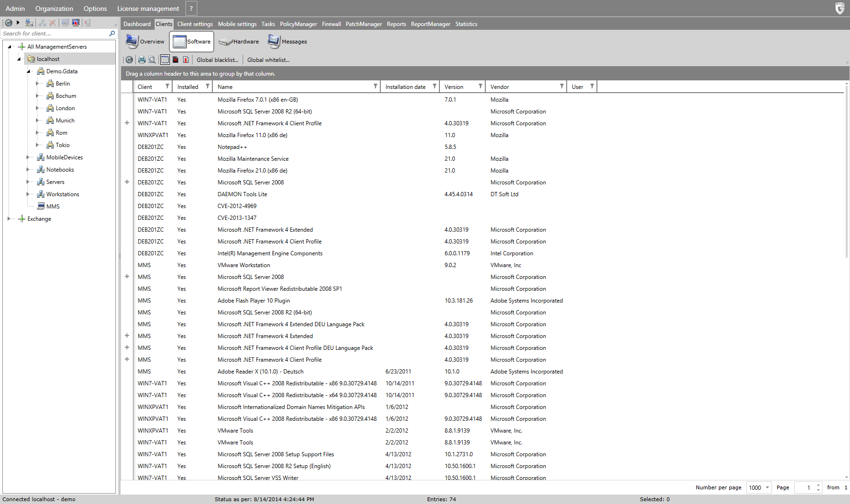Select the full list view icon

165,60
